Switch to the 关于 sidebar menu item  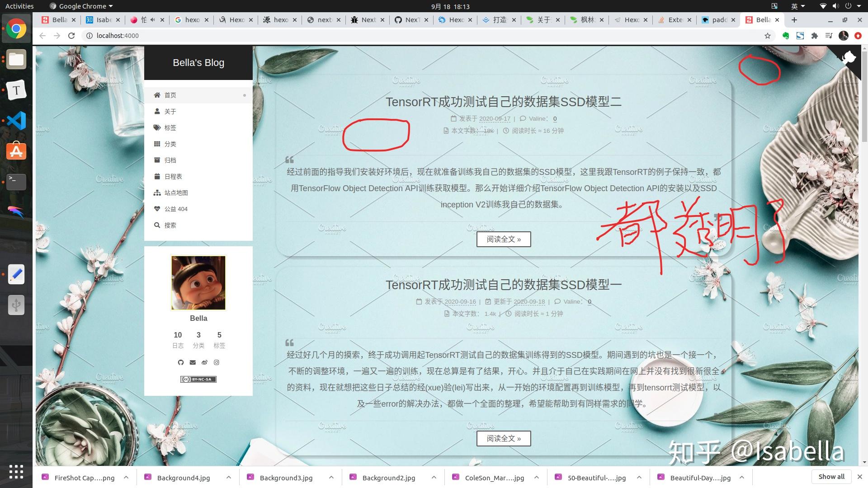coord(170,111)
